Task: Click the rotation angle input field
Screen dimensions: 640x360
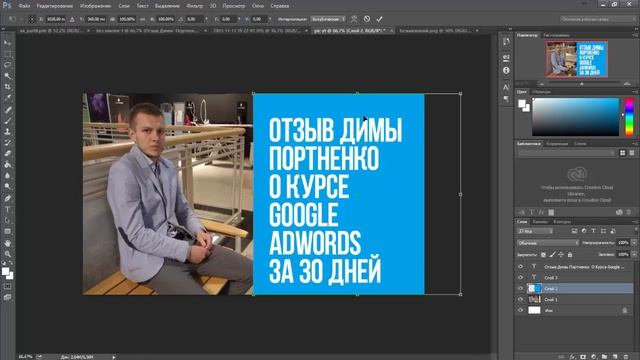Action: 195,19
